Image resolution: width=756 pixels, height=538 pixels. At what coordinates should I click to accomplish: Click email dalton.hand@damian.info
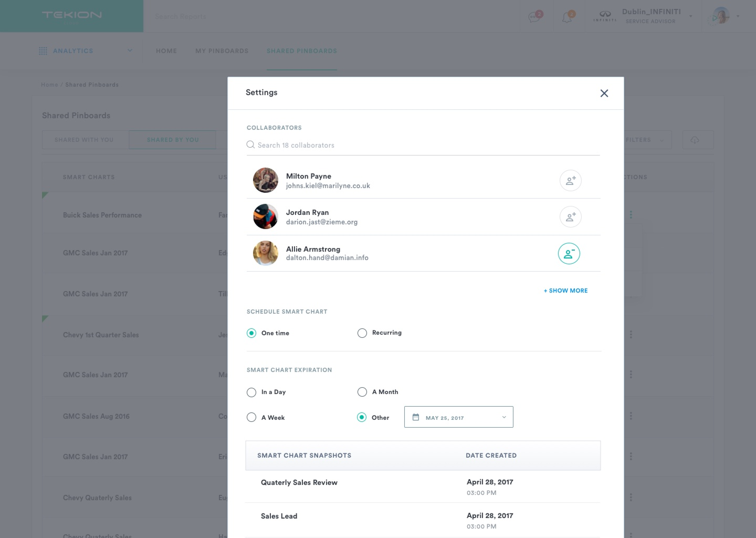pos(327,258)
